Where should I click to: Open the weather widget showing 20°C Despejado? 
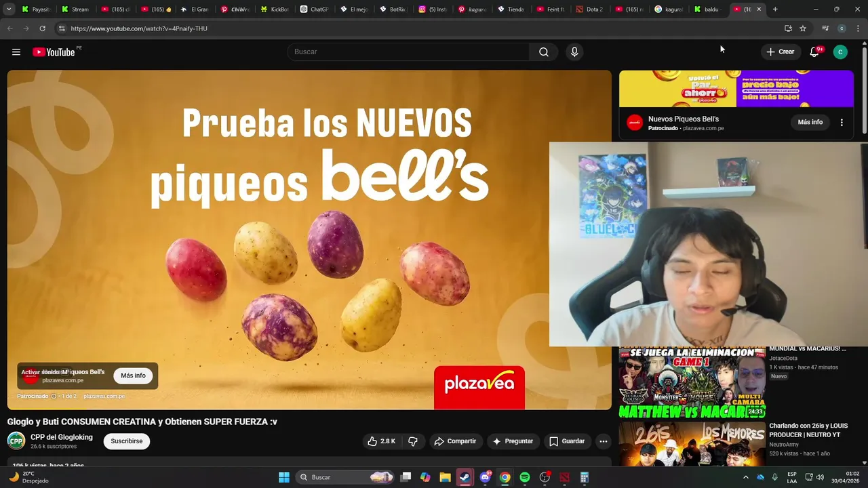(28, 477)
